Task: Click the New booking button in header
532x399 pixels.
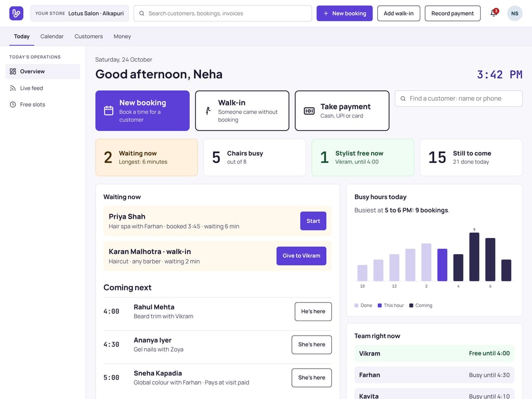Action: pyautogui.click(x=344, y=13)
